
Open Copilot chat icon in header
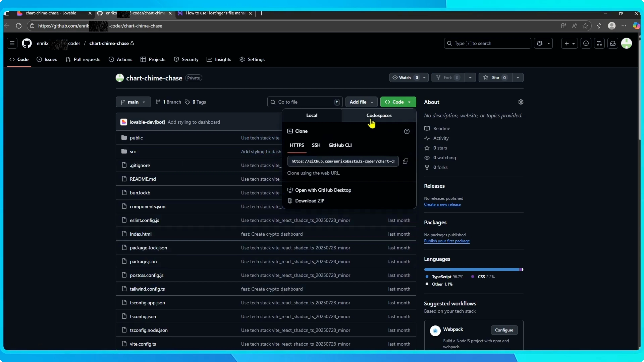[540, 43]
